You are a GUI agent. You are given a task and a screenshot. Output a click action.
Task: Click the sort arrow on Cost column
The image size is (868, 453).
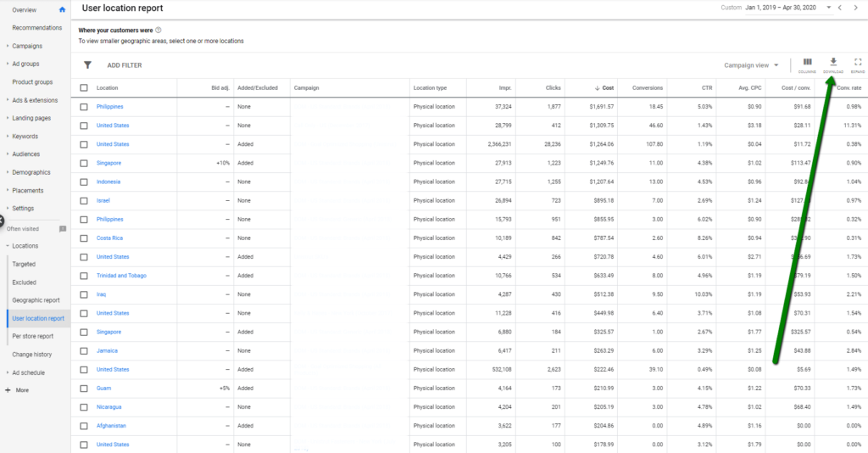click(x=598, y=88)
